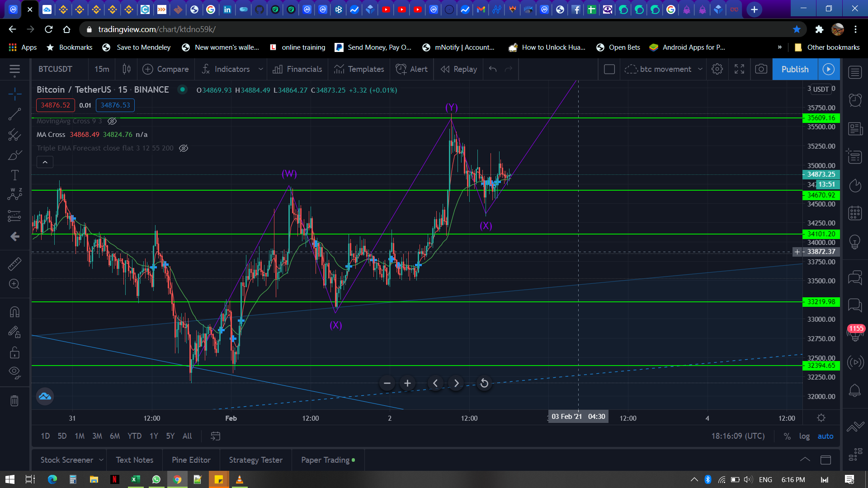
Task: Expand the Indicators favorites dropdown arrow
Action: click(261, 69)
